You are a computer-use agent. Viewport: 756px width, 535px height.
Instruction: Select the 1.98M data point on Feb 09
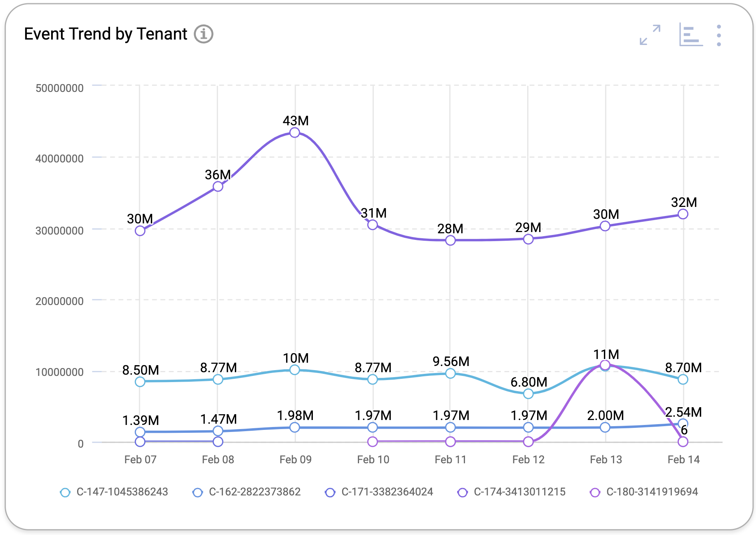[295, 427]
